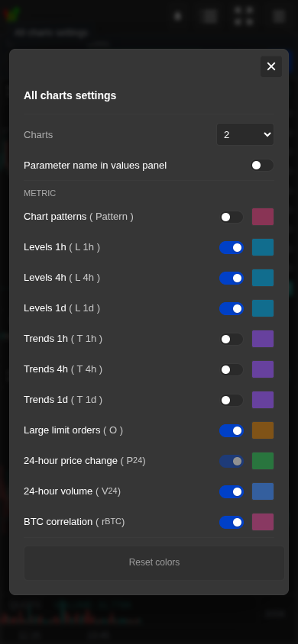This screenshot has width=298, height=644.
Task: Toggle Parameter name in values panel
Action: coord(262,165)
